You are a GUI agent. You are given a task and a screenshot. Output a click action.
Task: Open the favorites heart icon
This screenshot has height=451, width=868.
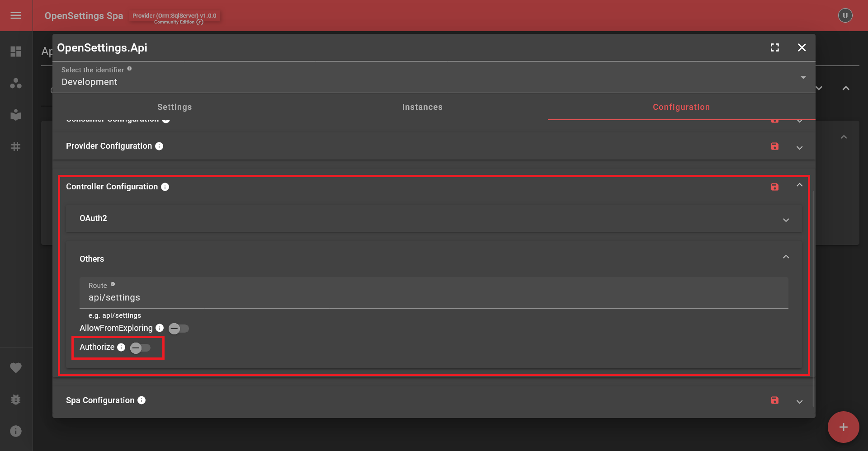tap(16, 367)
